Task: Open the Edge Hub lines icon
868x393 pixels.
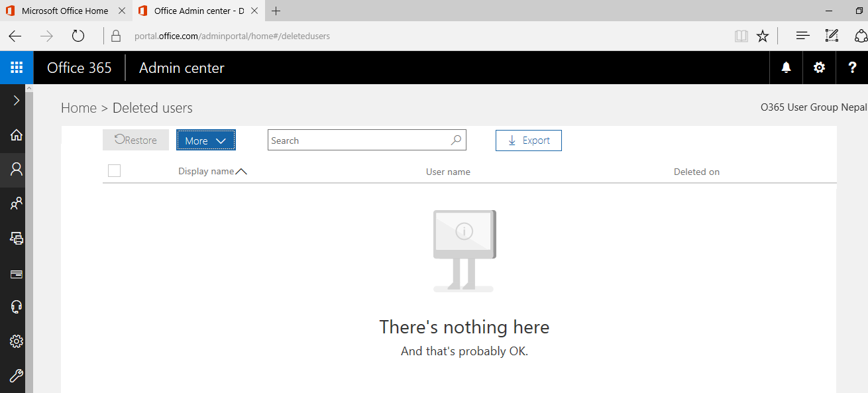Action: 803,36
